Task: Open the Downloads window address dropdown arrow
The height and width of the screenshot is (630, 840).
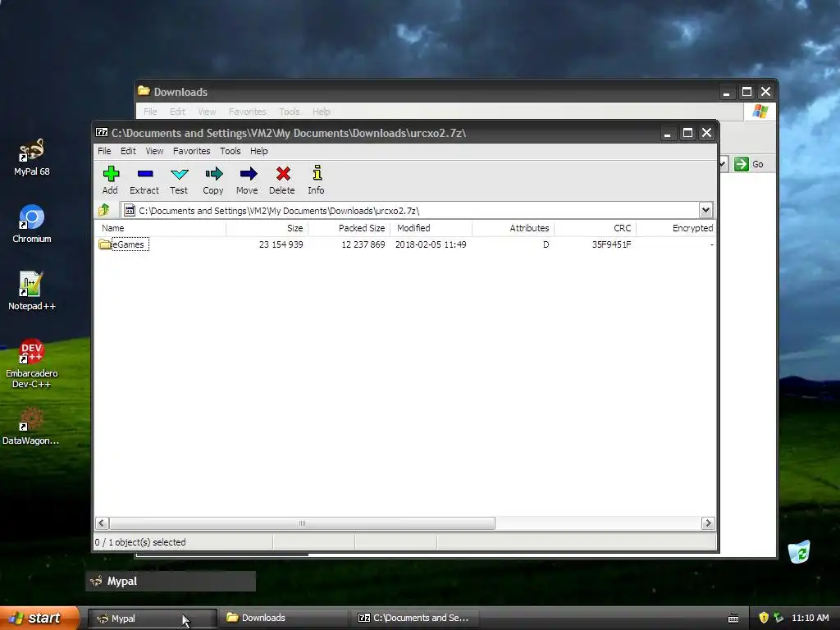Action: coord(724,164)
